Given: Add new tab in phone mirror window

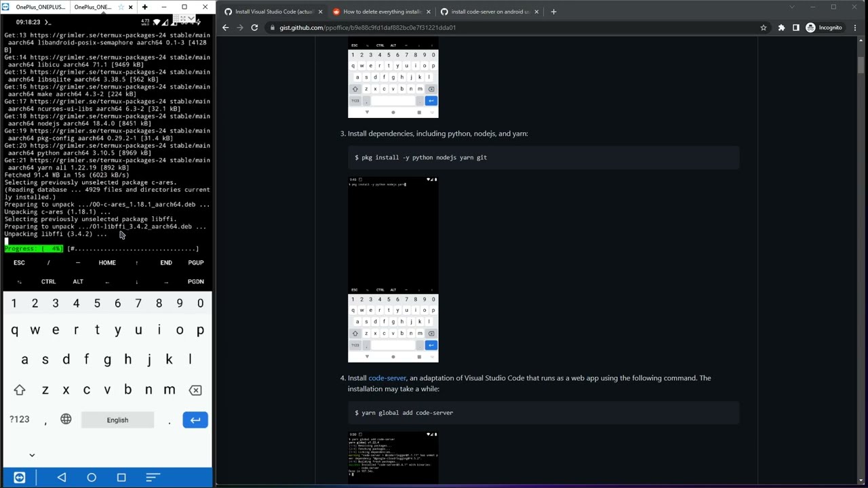Looking at the screenshot, I should [x=144, y=7].
